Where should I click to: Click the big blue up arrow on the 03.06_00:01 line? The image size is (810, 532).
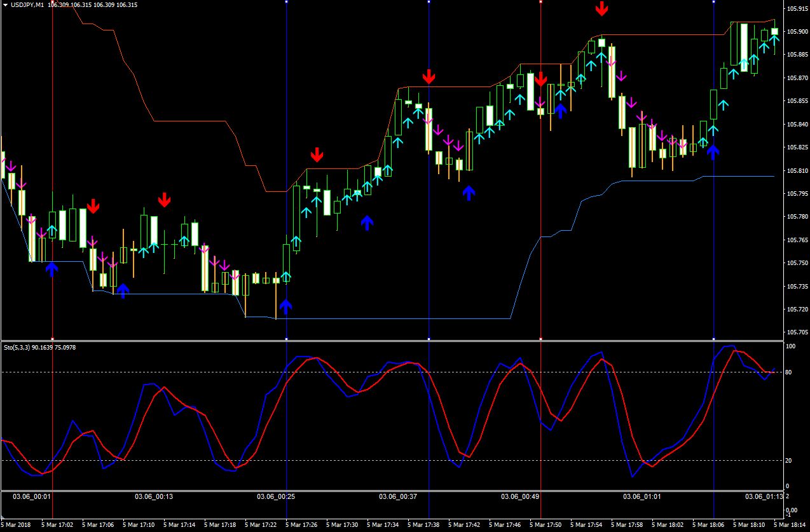pyautogui.click(x=52, y=269)
